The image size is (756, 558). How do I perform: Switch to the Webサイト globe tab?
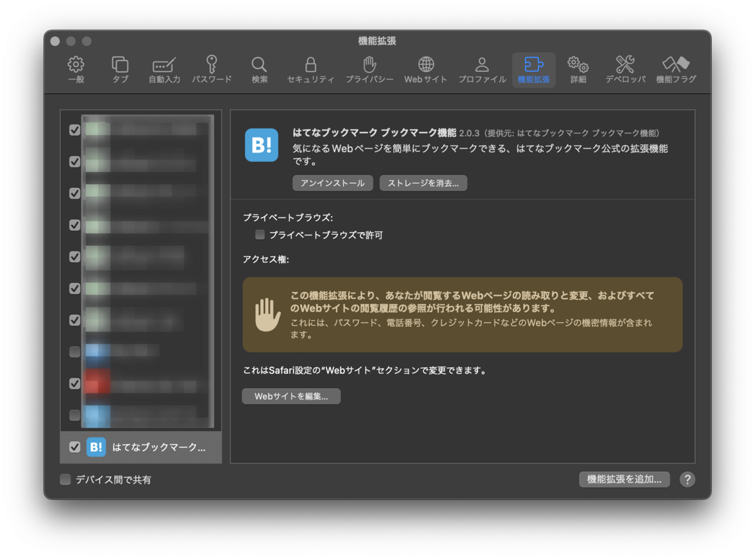426,70
